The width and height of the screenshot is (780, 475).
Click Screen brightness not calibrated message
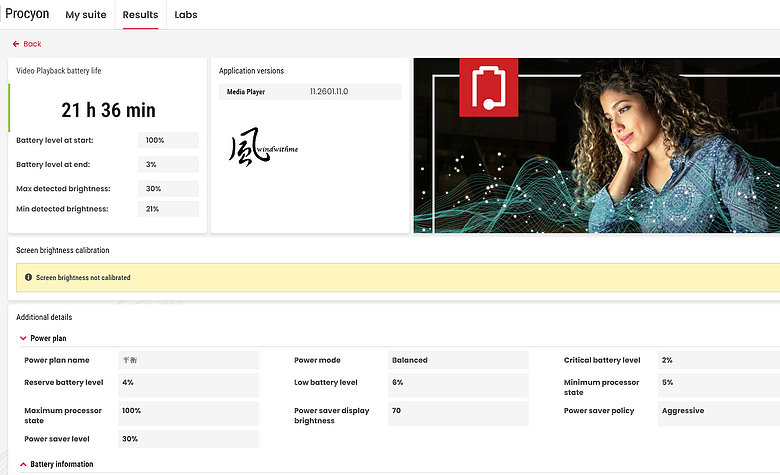point(83,278)
